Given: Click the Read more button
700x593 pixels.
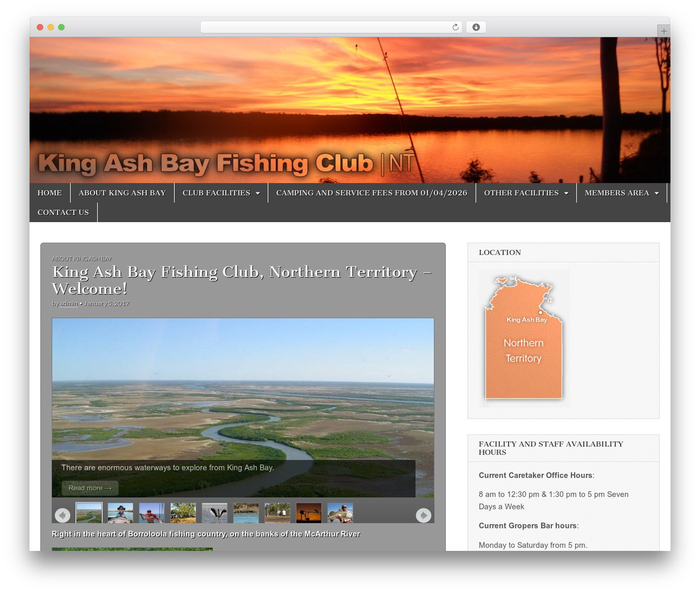Looking at the screenshot, I should click(x=90, y=488).
